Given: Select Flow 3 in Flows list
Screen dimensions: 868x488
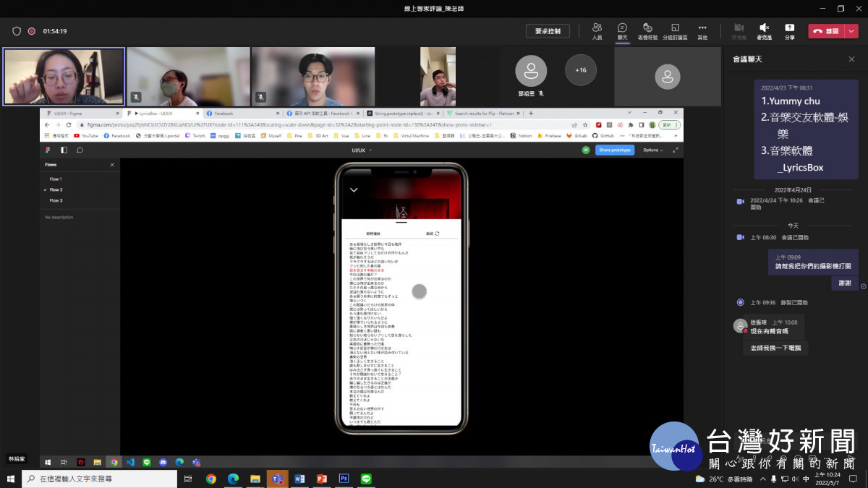Looking at the screenshot, I should (56, 200).
